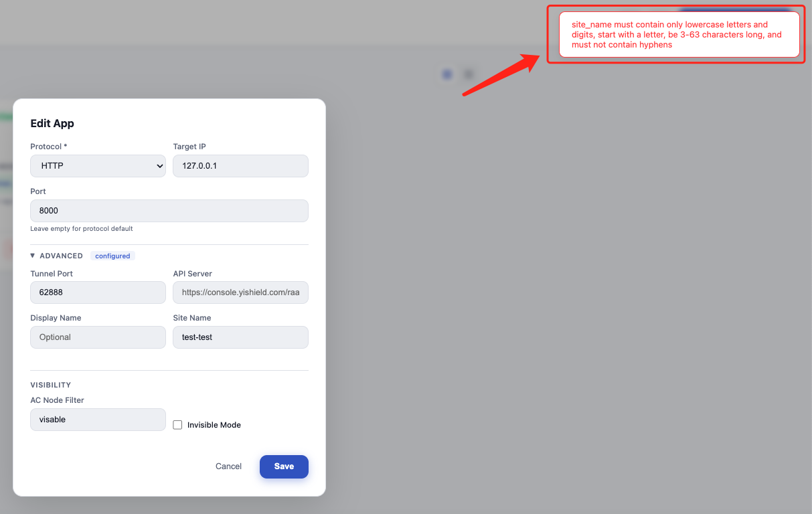
Task: Click into the Port 8000 field
Action: (x=169, y=211)
